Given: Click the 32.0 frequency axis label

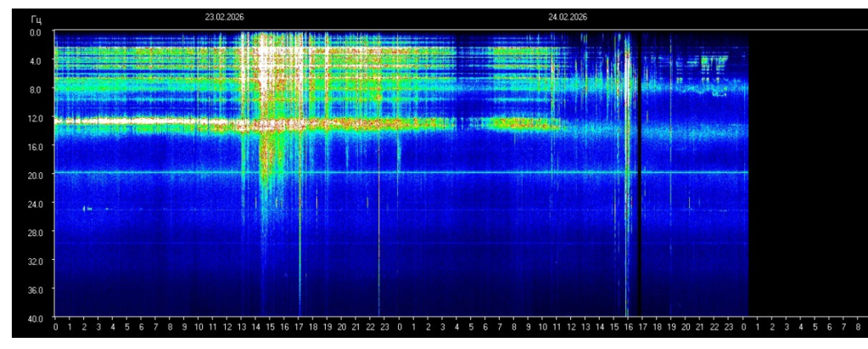Looking at the screenshot, I should click(x=34, y=261).
